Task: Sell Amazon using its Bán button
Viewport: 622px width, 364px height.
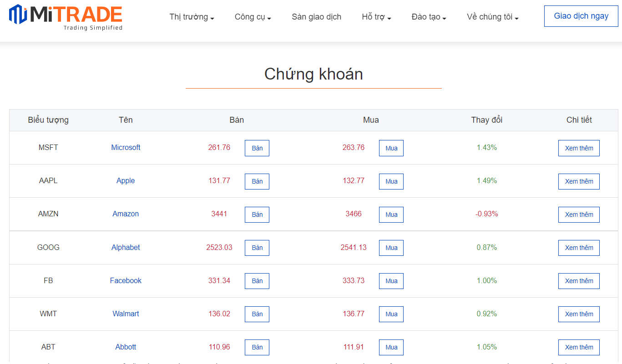Action: pyautogui.click(x=257, y=214)
